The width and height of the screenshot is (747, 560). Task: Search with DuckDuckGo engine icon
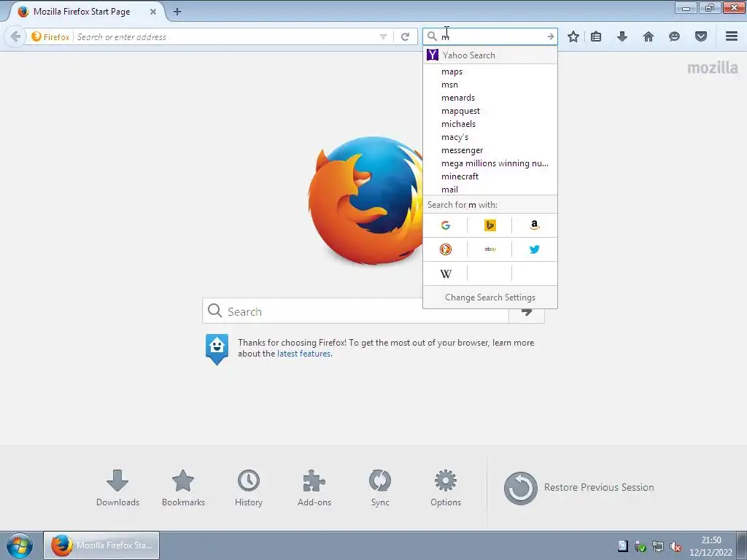[446, 249]
